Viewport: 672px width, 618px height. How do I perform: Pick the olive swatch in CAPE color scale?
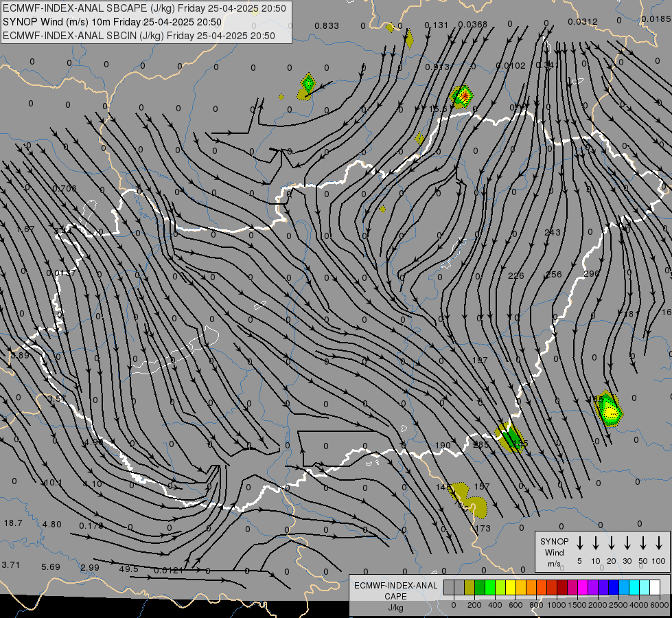[470, 588]
